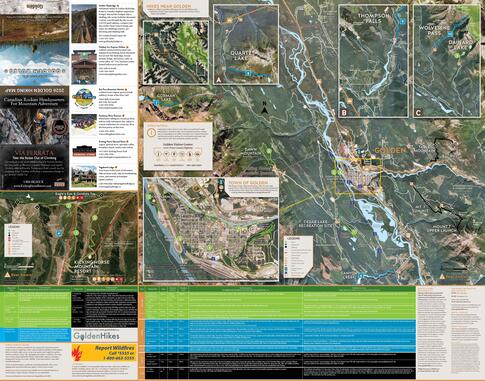The height and width of the screenshot is (381, 485).
Task: Click the Hikes Near Golden heading
Action: (x=168, y=6)
